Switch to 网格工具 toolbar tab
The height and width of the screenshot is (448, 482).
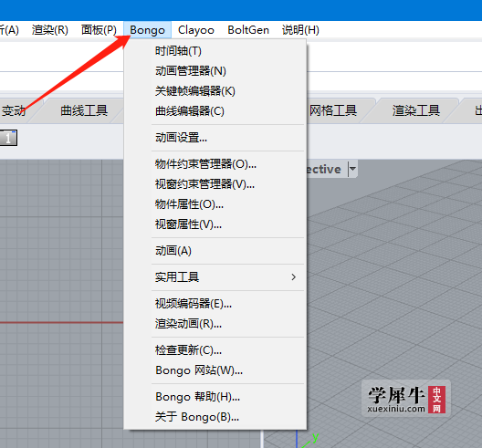pos(333,110)
